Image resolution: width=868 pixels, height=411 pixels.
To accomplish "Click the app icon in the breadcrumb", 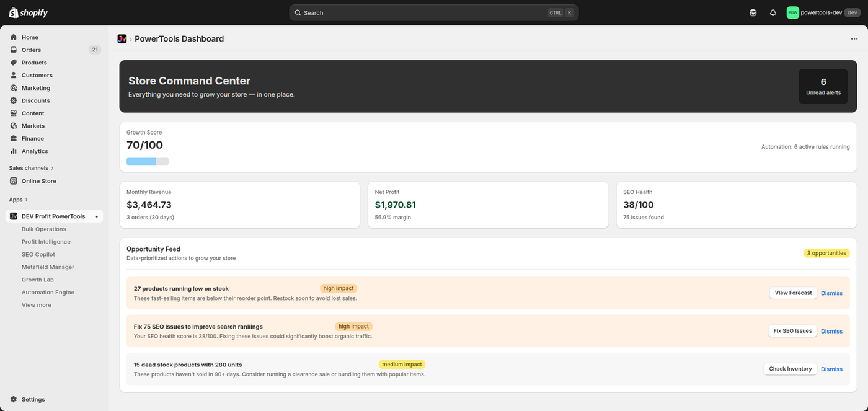I will (x=122, y=38).
